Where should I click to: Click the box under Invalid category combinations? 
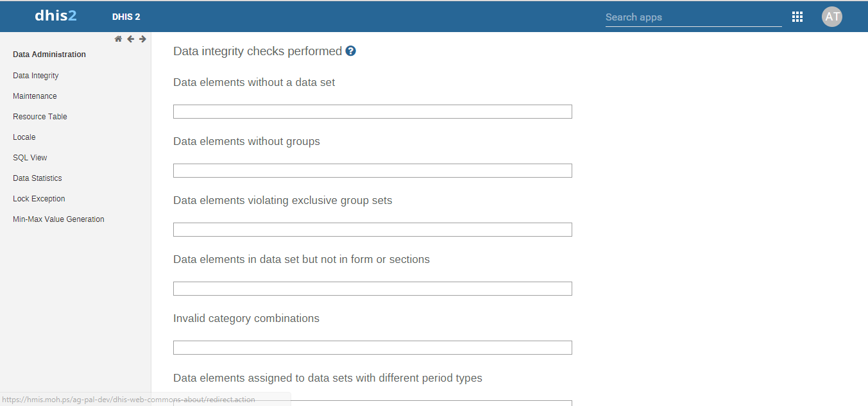point(372,348)
